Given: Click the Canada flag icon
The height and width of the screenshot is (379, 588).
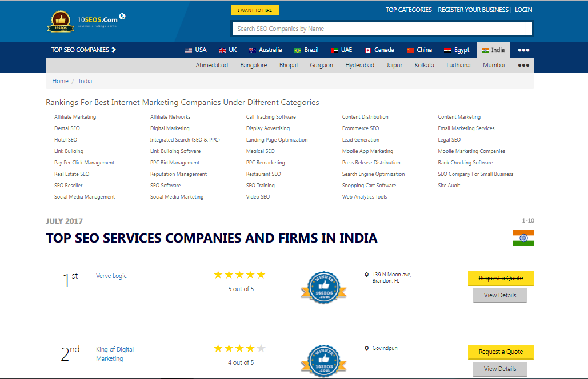Looking at the screenshot, I should tap(368, 50).
